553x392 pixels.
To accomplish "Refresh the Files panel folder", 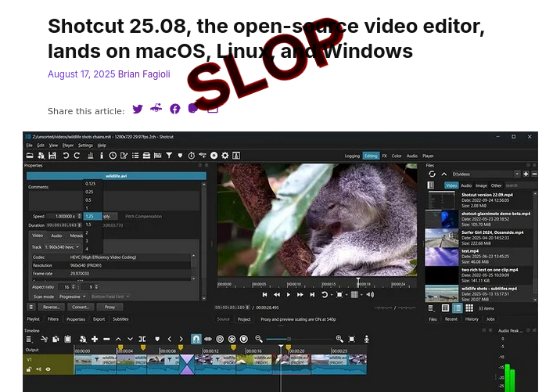I will click(432, 174).
